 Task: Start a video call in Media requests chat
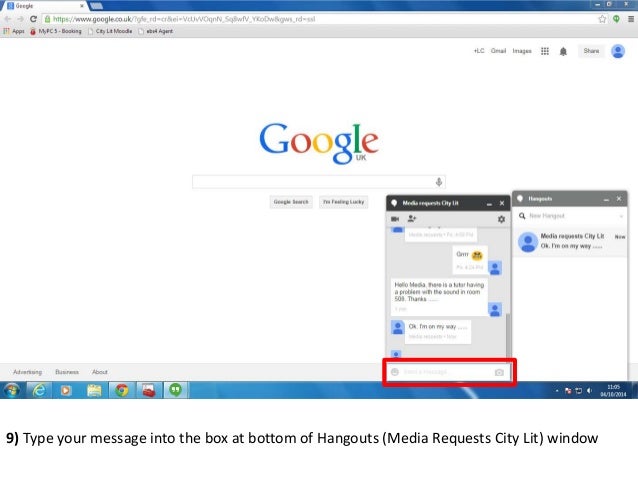pos(395,219)
